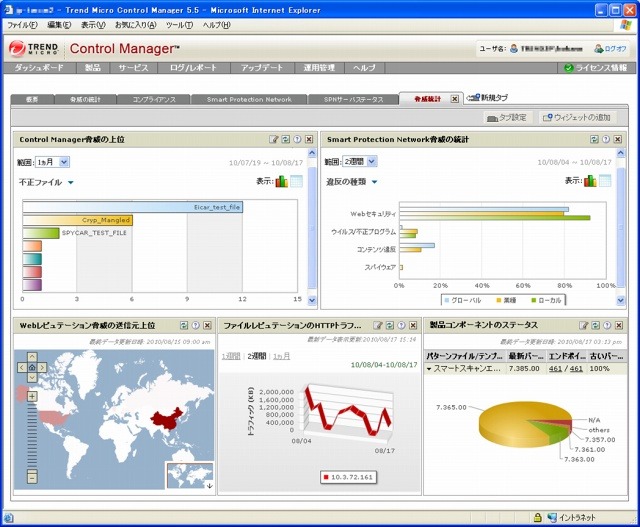Open the 2週間 range dropdown
The image size is (640, 527).
359,162
